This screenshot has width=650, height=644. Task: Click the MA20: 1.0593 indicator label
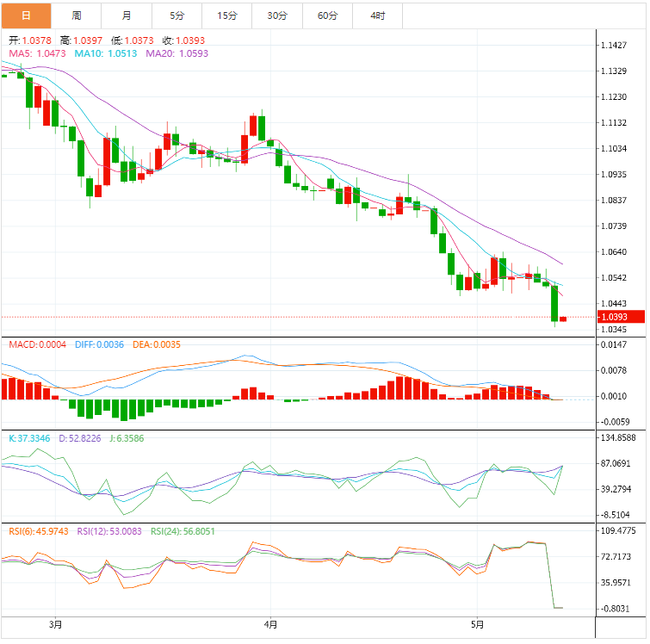[177, 53]
